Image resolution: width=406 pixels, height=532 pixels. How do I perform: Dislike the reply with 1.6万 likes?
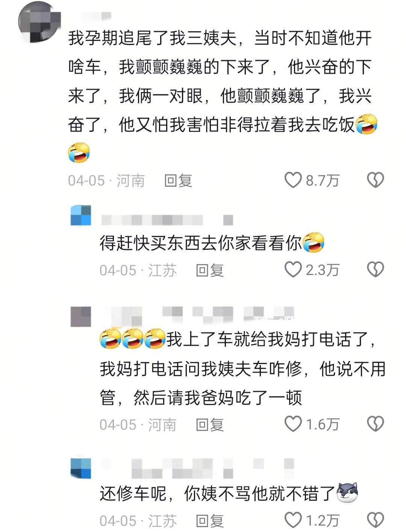coord(375,424)
